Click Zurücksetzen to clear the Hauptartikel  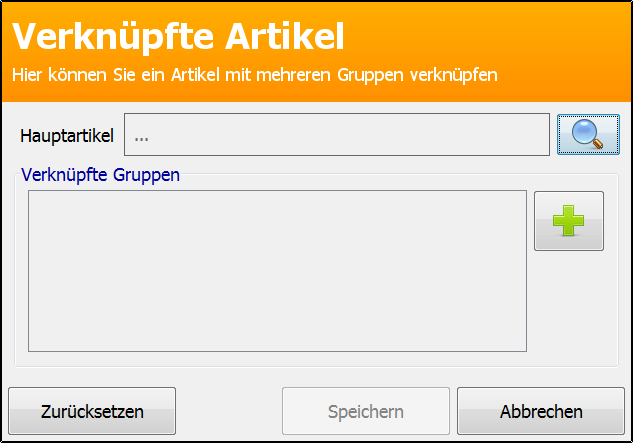pyautogui.click(x=92, y=411)
